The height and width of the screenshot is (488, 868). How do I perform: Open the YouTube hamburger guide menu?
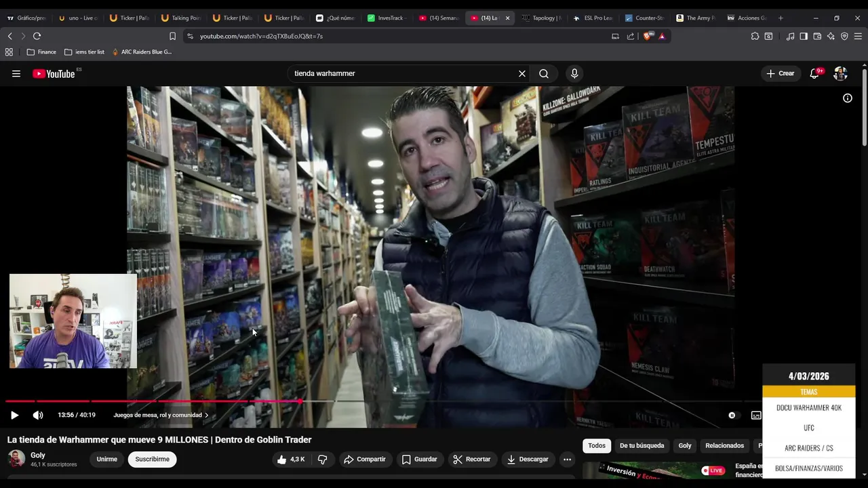point(16,74)
